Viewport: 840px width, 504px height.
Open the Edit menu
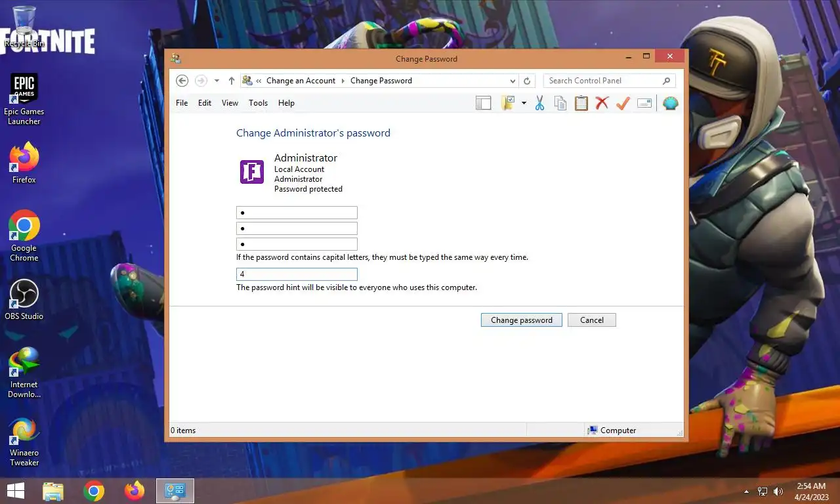205,103
